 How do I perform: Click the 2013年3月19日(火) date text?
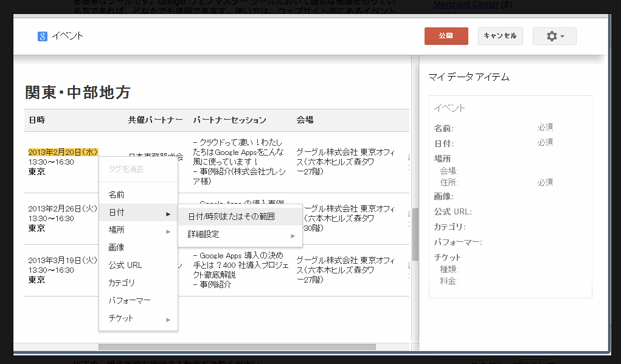(63, 260)
